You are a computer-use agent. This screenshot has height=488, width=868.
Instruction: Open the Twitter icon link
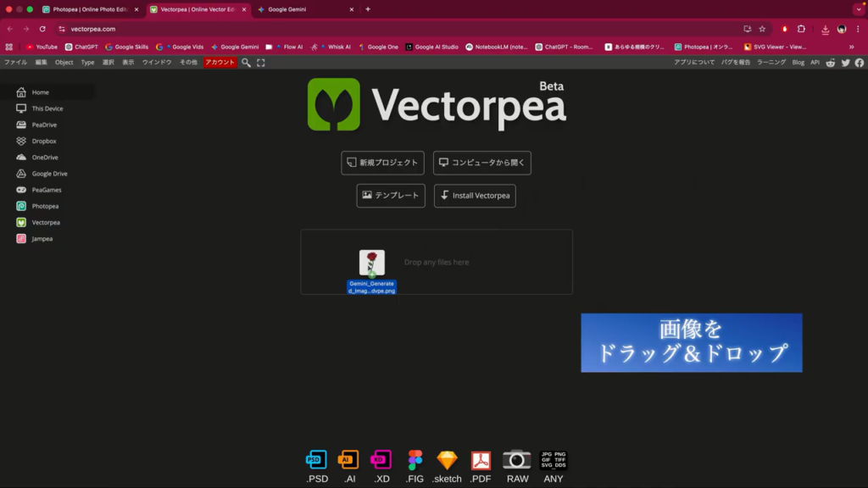click(x=845, y=63)
